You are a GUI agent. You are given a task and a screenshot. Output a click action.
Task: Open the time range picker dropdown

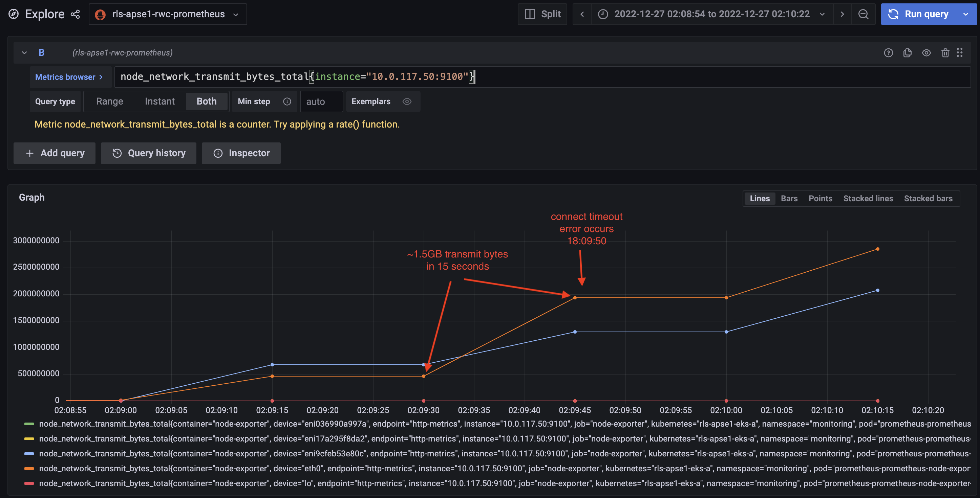pyautogui.click(x=712, y=15)
